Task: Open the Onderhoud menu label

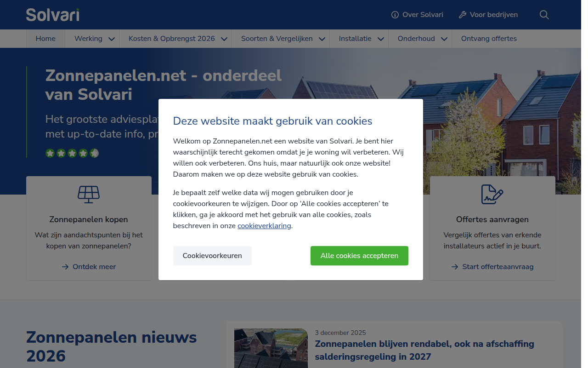Action: [x=416, y=39]
